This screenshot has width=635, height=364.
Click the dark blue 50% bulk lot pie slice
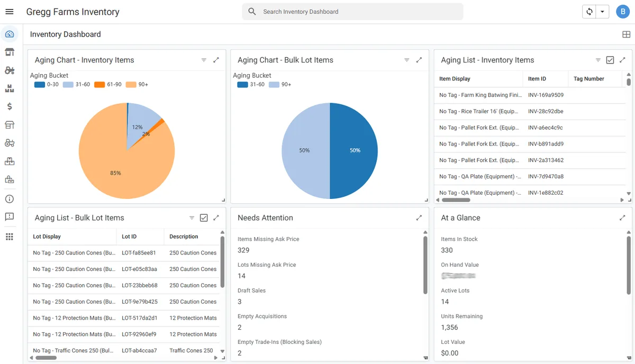click(x=353, y=151)
